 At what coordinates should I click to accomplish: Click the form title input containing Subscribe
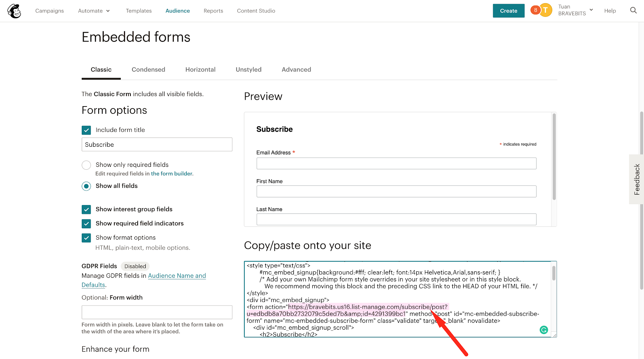click(157, 145)
